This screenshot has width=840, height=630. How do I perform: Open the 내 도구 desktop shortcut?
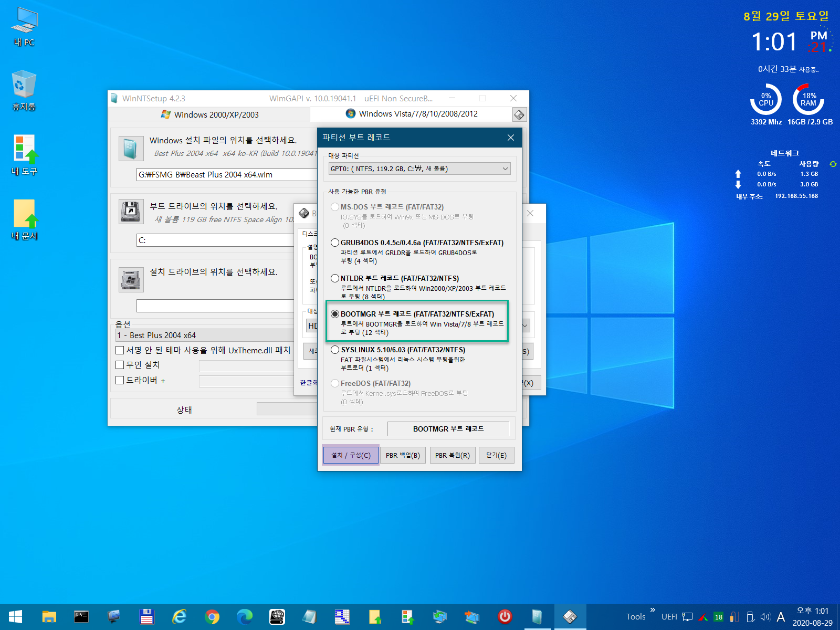coord(24,155)
